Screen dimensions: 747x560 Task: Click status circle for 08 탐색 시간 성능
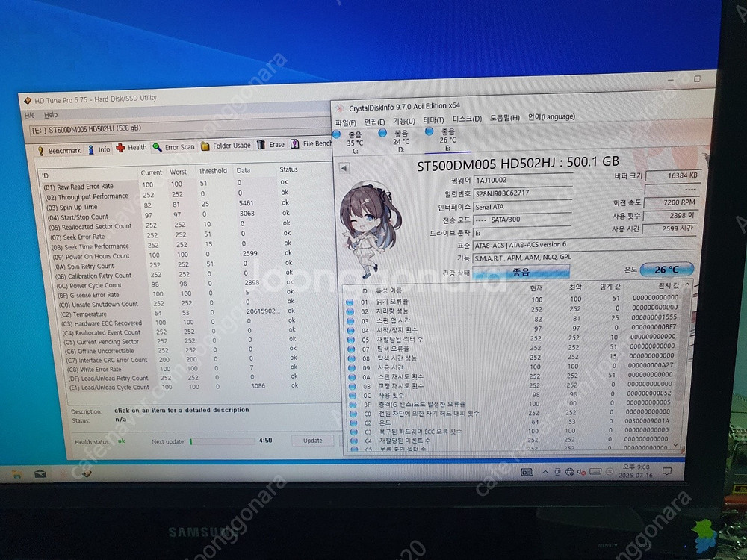(x=352, y=358)
